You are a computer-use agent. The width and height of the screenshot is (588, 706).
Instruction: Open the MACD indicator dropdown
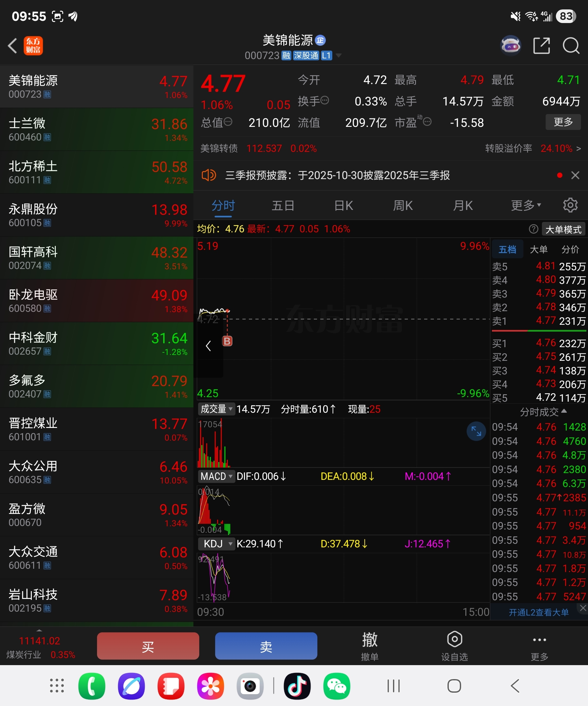pyautogui.click(x=216, y=476)
